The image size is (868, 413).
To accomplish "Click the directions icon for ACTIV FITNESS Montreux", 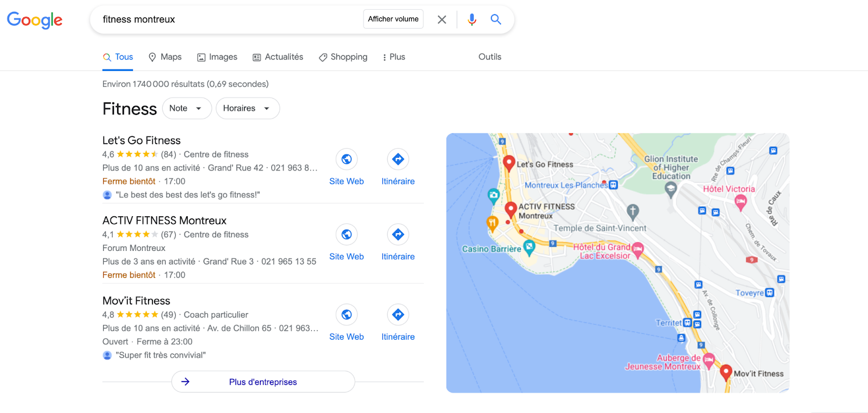I will pyautogui.click(x=398, y=235).
